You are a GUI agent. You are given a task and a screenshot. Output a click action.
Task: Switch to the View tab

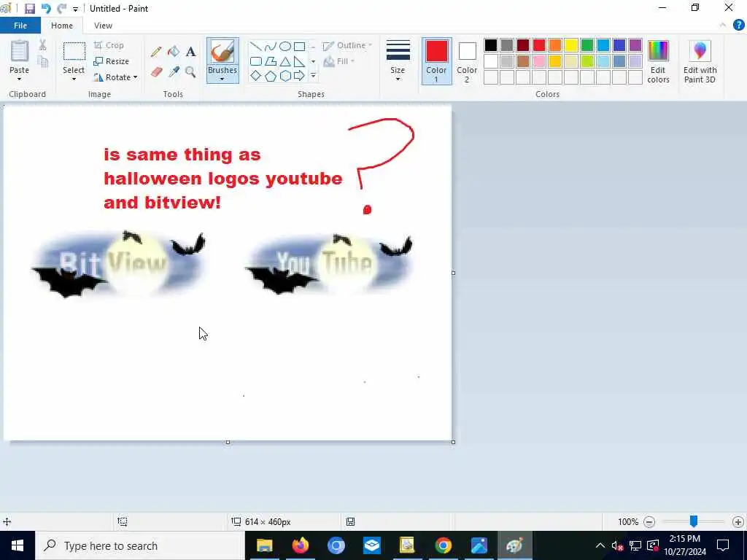click(103, 26)
